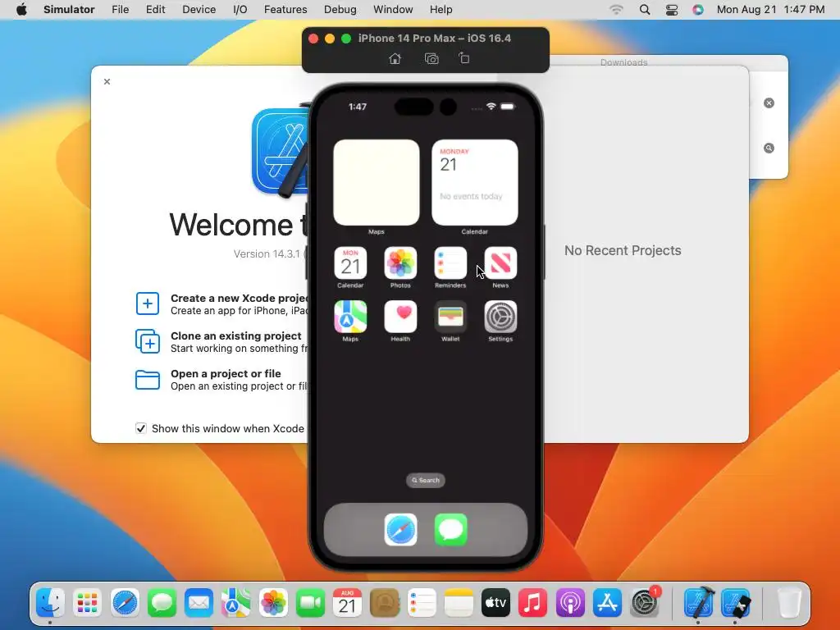
Task: Open the Maps app icon on iPhone
Action: [350, 317]
